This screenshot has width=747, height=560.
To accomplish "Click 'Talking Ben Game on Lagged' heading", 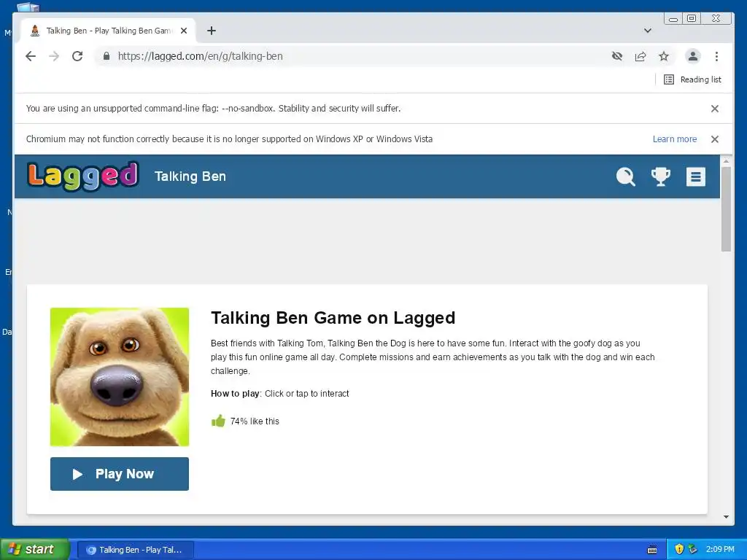I will point(333,318).
